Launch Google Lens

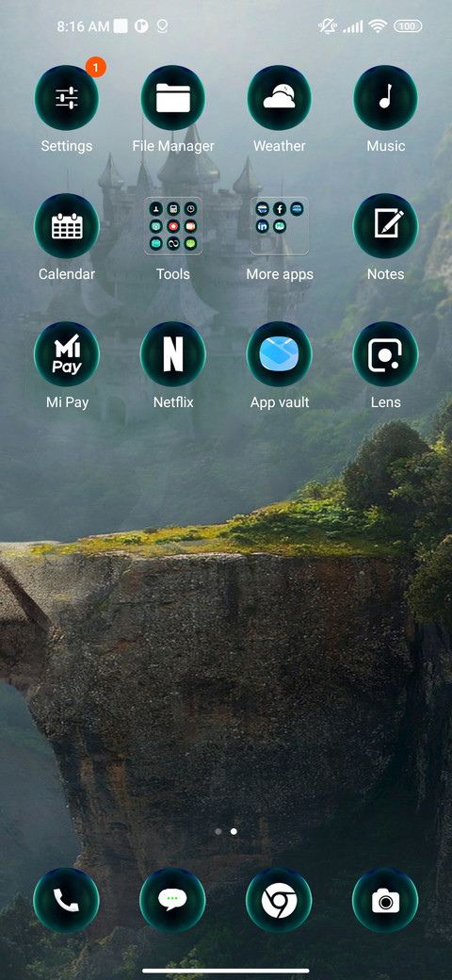386,354
